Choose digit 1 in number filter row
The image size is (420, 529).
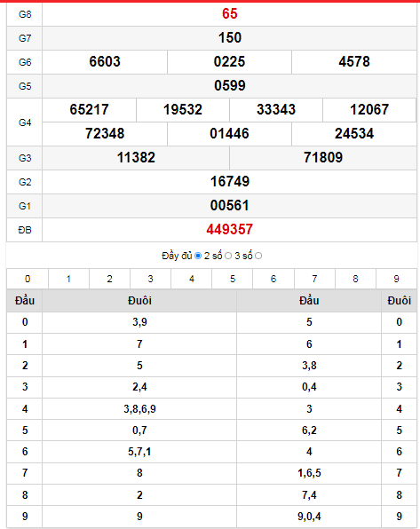(x=68, y=279)
